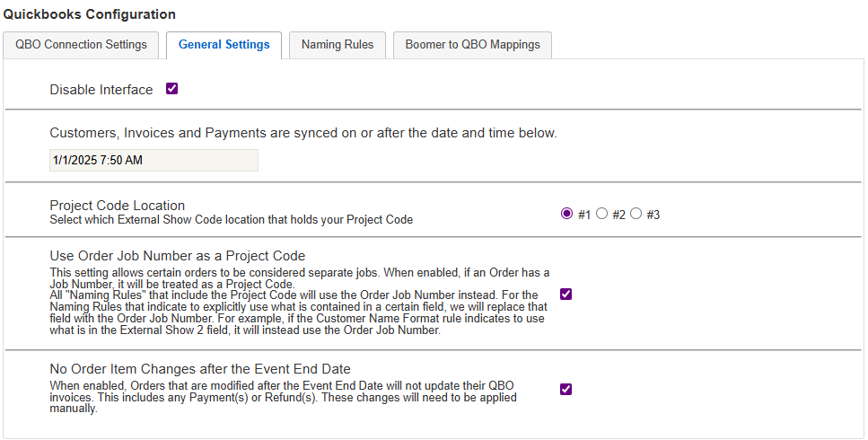Click 'No Order Item Changes after the Event End Date' title

(199, 368)
